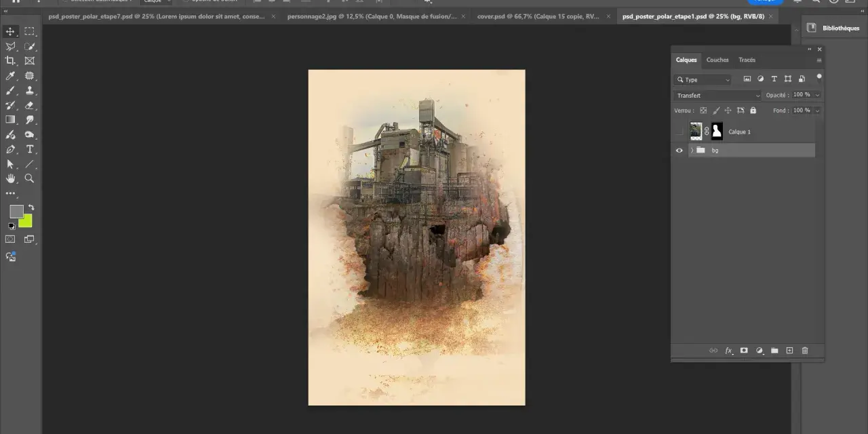Image resolution: width=868 pixels, height=434 pixels.
Task: Create a new group folder icon
Action: point(774,351)
